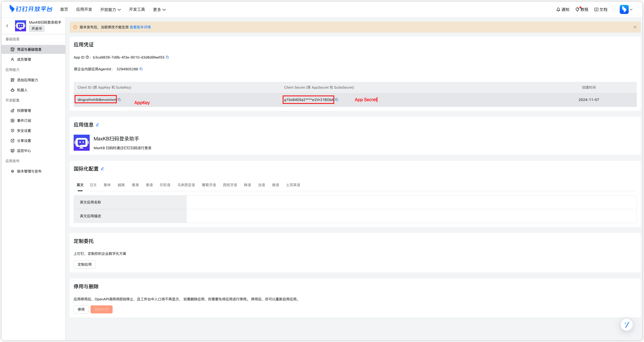Viewport: 644px width, 342px height.
Task: Click the App ID help question icon
Action: point(87,57)
